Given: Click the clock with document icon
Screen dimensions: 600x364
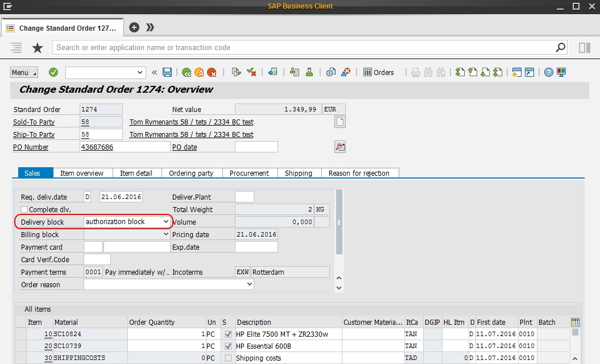Looking at the screenshot, I should 330,72.
